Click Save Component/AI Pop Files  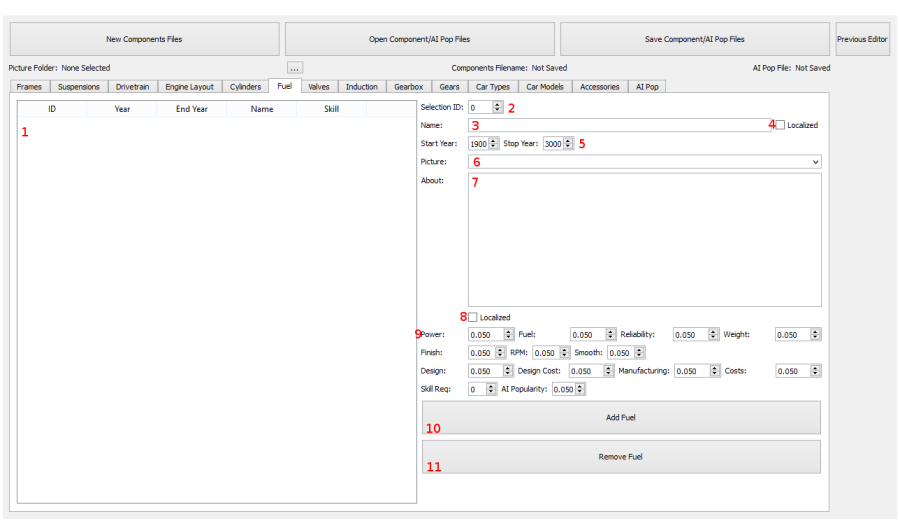[x=694, y=39]
